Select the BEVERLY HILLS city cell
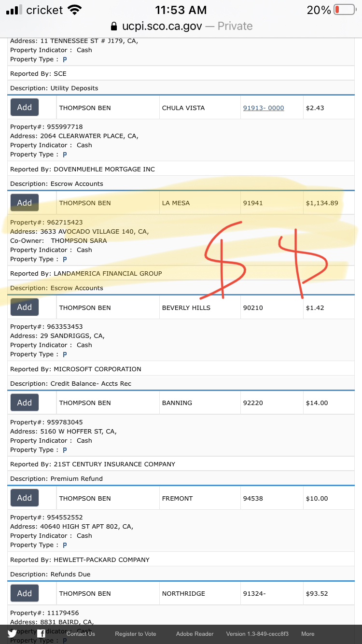The height and width of the screenshot is (644, 362). 199,308
